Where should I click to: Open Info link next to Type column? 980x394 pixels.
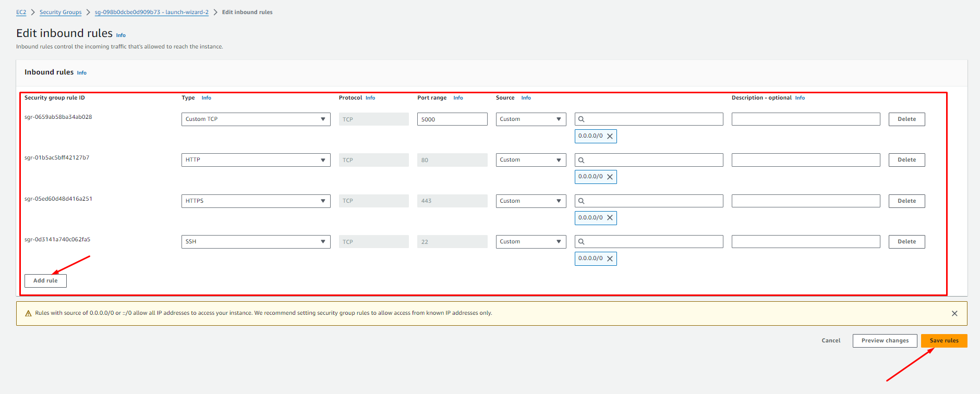click(x=207, y=98)
